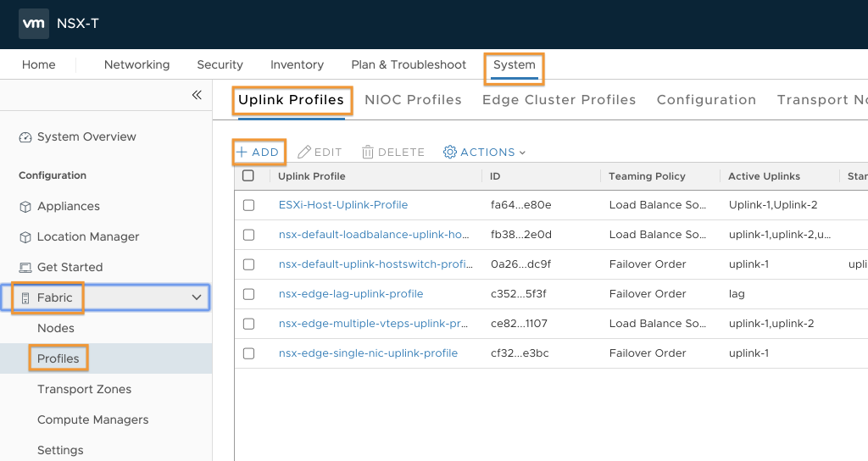Switch to the Inventory tab
This screenshot has width=868, height=461.
(297, 64)
